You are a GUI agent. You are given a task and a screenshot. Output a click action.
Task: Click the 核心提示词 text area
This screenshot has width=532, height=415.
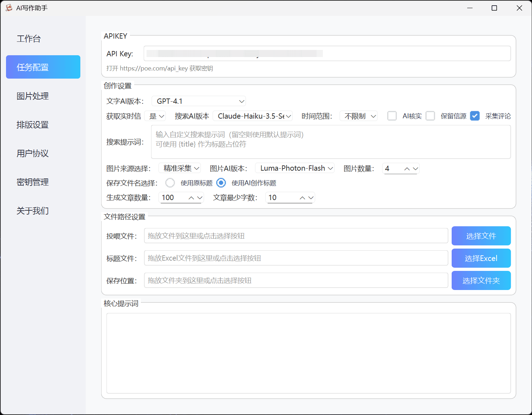pos(309,353)
